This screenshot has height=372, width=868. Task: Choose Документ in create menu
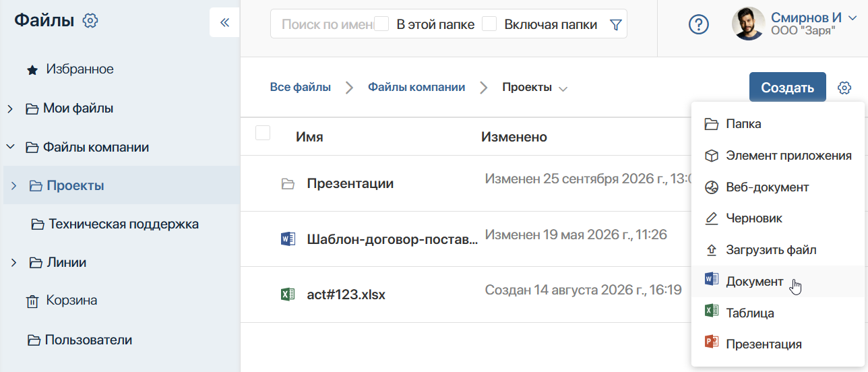pyautogui.click(x=778, y=281)
